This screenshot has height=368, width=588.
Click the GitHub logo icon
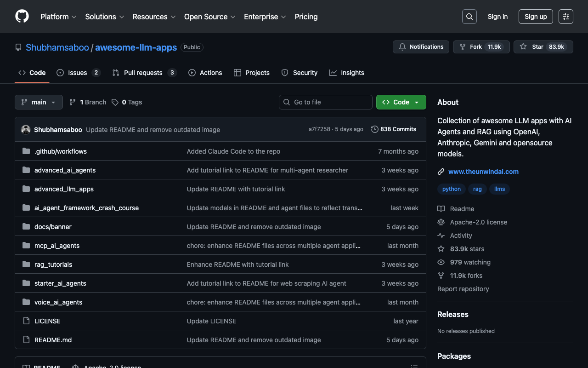(x=22, y=17)
